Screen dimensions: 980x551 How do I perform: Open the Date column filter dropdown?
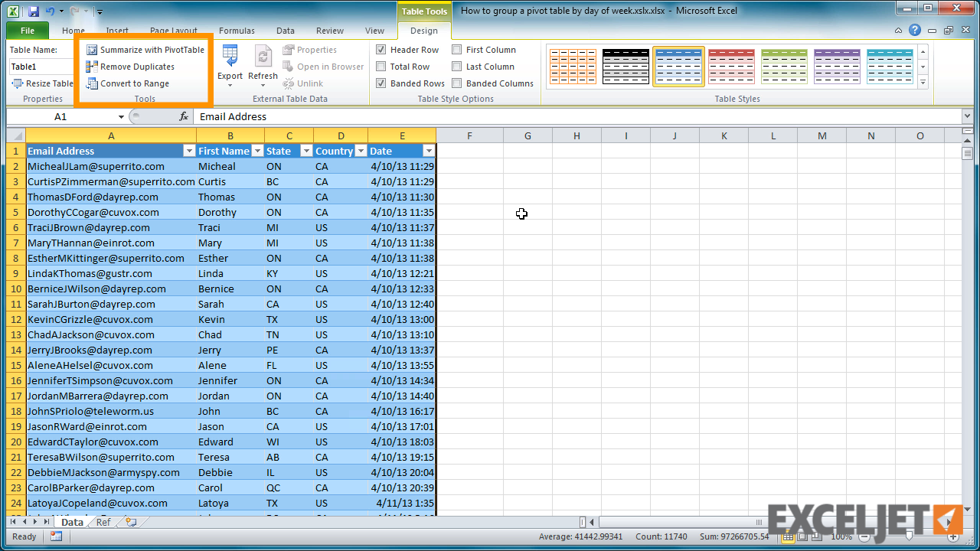(429, 151)
